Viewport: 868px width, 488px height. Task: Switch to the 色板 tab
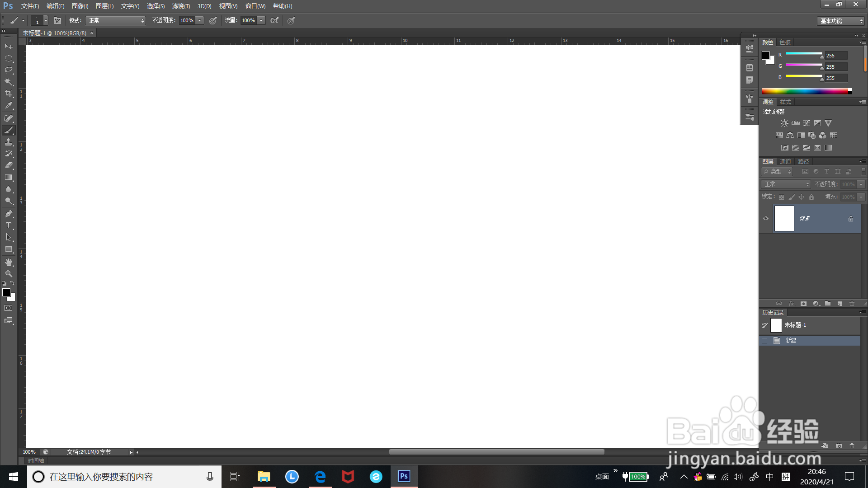tap(785, 42)
